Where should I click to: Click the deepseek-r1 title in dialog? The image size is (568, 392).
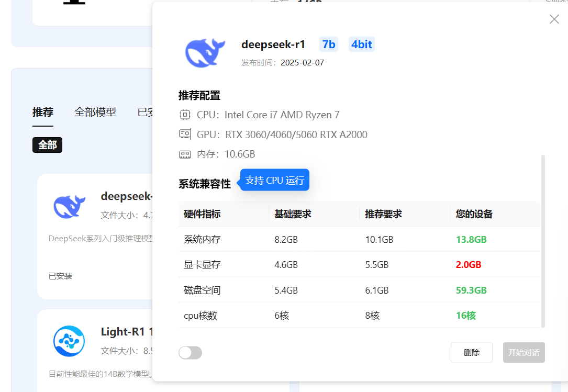273,44
